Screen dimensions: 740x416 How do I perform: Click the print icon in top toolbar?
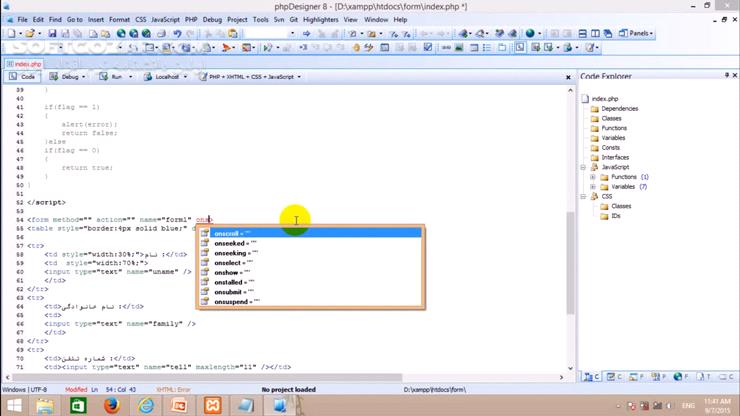tap(161, 34)
